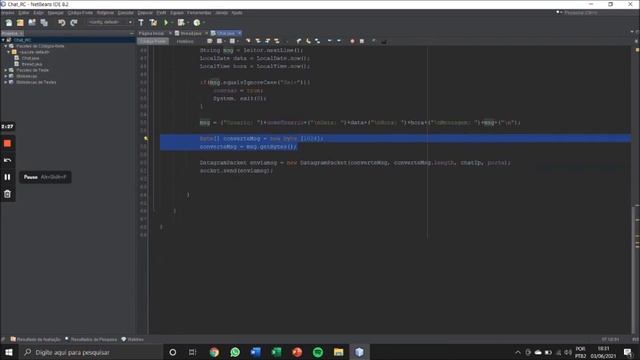The width and height of the screenshot is (640, 360).
Task: Open the Run project dropdown arrow
Action: tap(171, 22)
